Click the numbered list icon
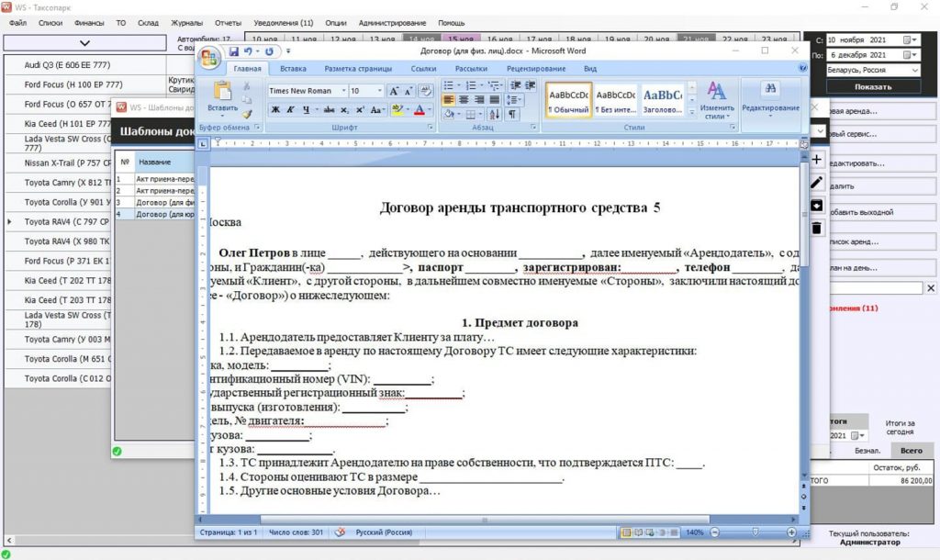This screenshot has height=560, width=940. pyautogui.click(x=473, y=85)
